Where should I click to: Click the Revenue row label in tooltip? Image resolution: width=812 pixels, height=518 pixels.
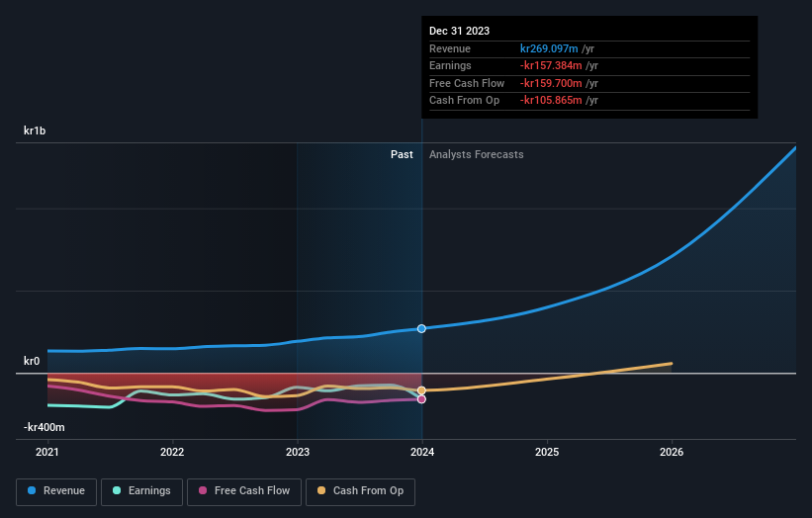click(x=450, y=48)
